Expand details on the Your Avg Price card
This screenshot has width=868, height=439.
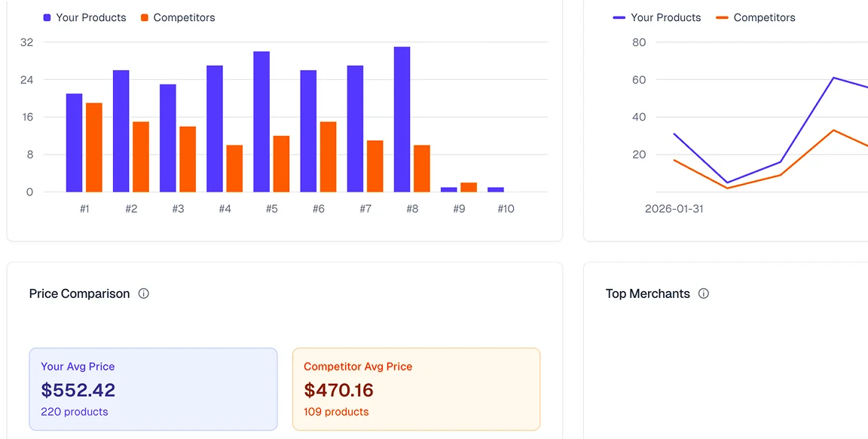pyautogui.click(x=153, y=388)
